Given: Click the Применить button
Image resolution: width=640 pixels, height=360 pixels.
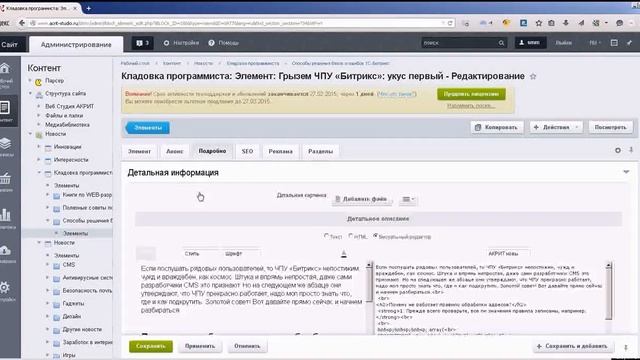Looking at the screenshot, I should (x=200, y=346).
